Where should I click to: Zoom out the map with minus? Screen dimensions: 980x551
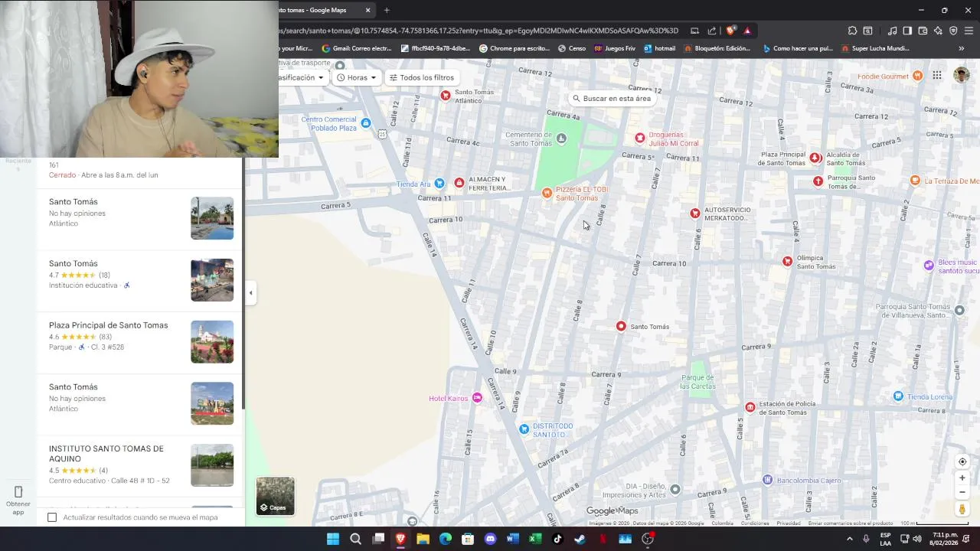962,492
